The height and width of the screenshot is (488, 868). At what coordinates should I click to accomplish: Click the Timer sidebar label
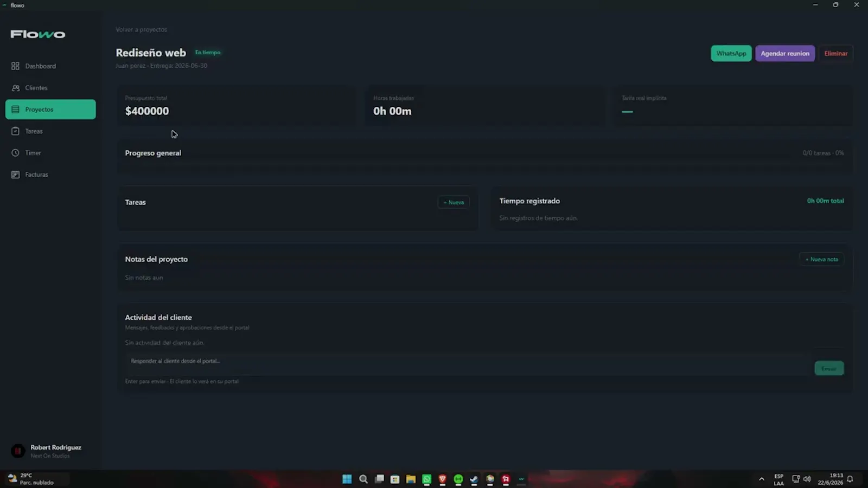click(x=33, y=153)
